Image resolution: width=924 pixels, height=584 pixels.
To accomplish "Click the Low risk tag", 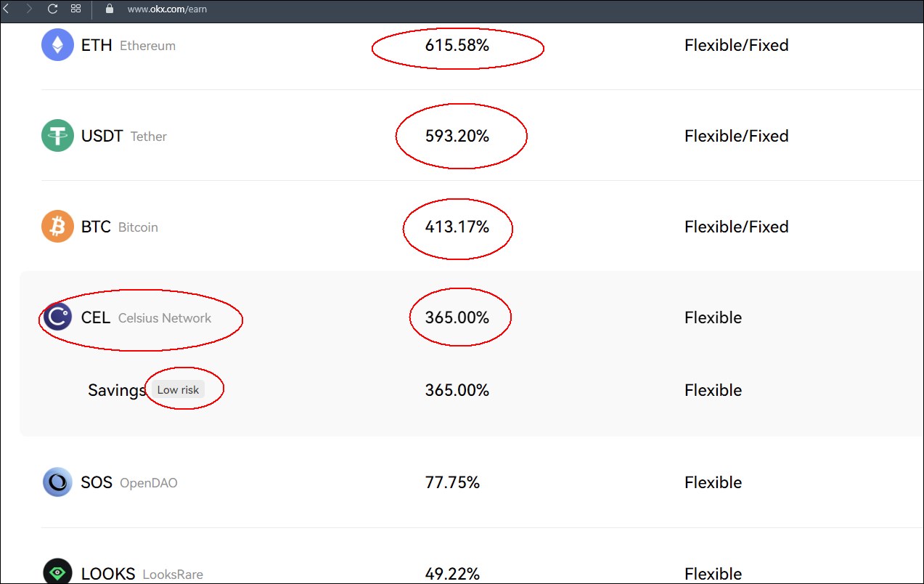I will point(178,390).
